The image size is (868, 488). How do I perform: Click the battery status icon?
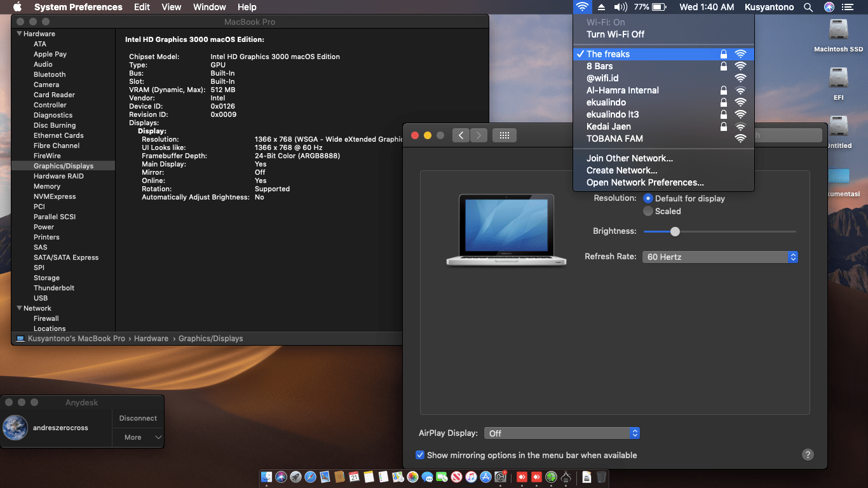659,7
